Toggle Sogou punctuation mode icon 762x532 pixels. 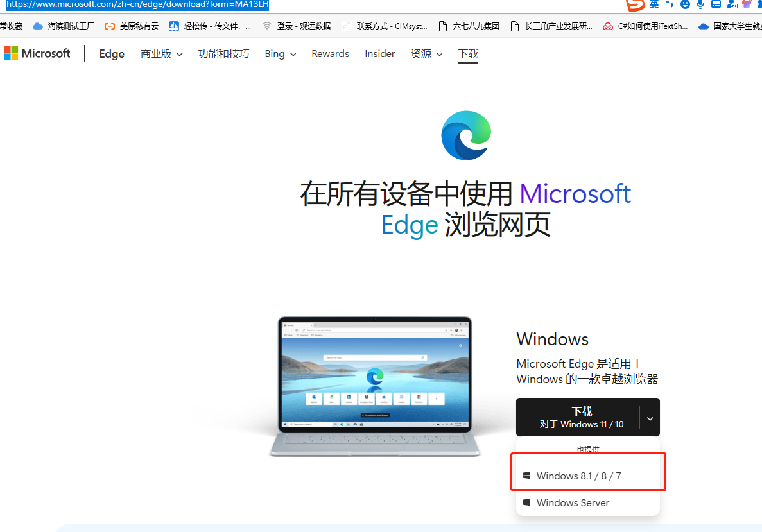coord(670,4)
